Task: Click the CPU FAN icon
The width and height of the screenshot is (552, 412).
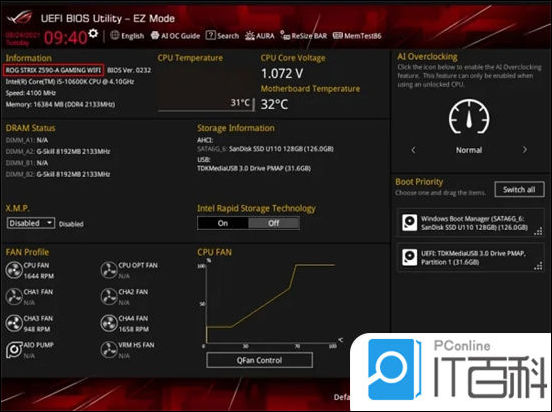Action: point(14,270)
